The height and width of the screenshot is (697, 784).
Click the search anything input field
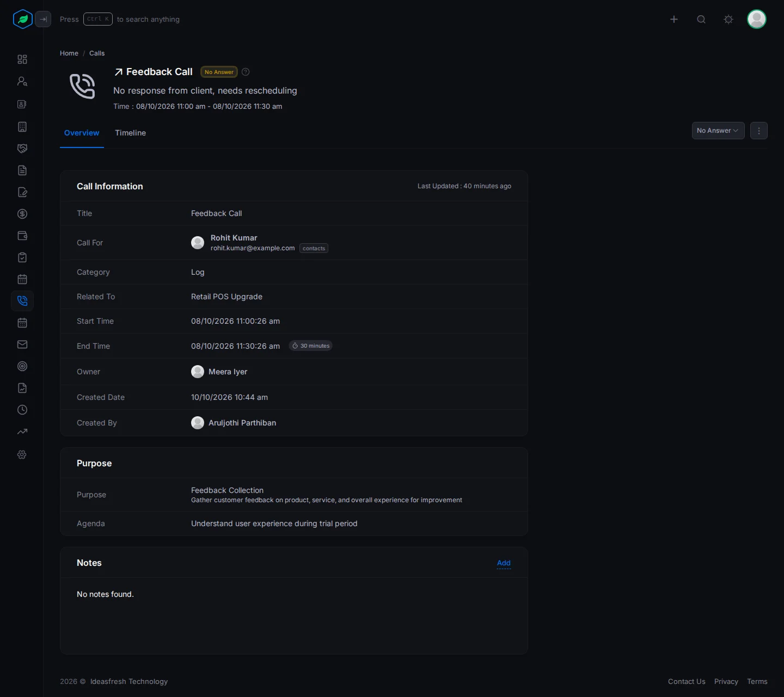120,19
